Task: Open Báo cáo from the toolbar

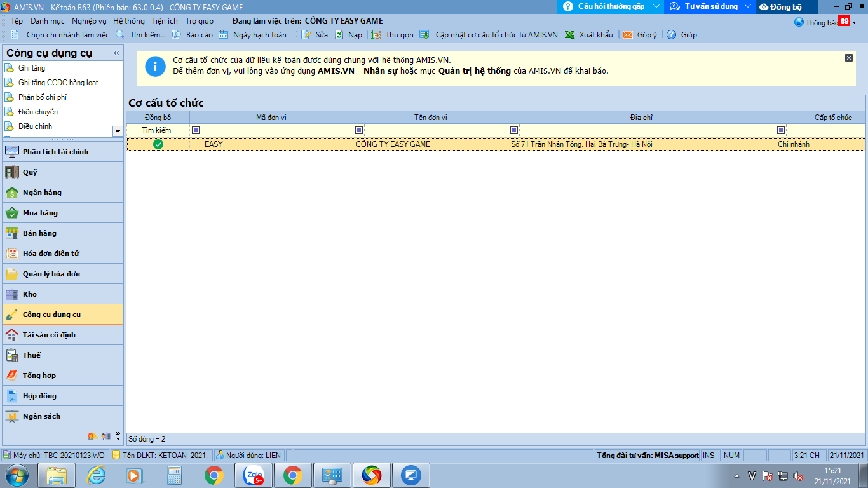Action: coord(192,35)
